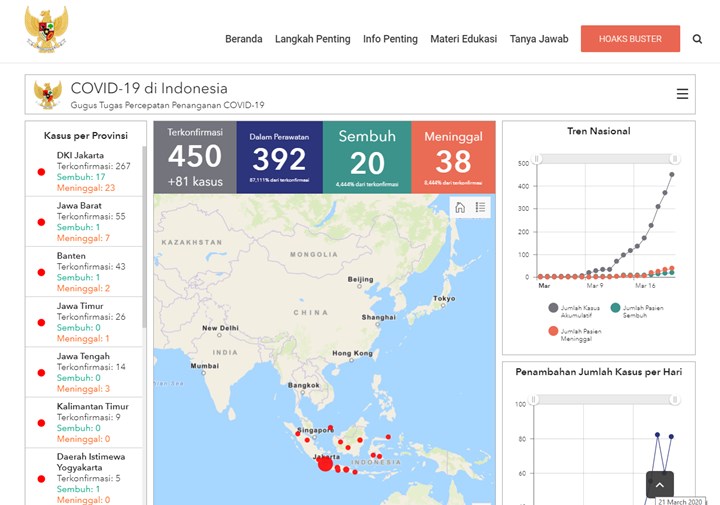This screenshot has width=720, height=505.
Task: Open Info Penting menu item
Action: click(x=390, y=39)
